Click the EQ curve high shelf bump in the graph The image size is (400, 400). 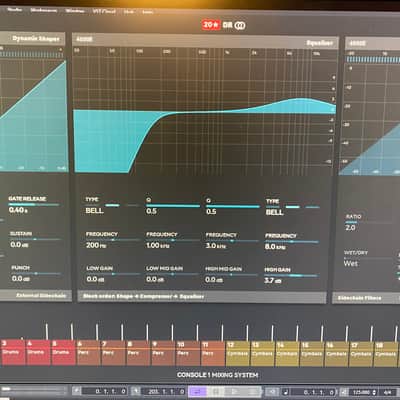pyautogui.click(x=302, y=104)
